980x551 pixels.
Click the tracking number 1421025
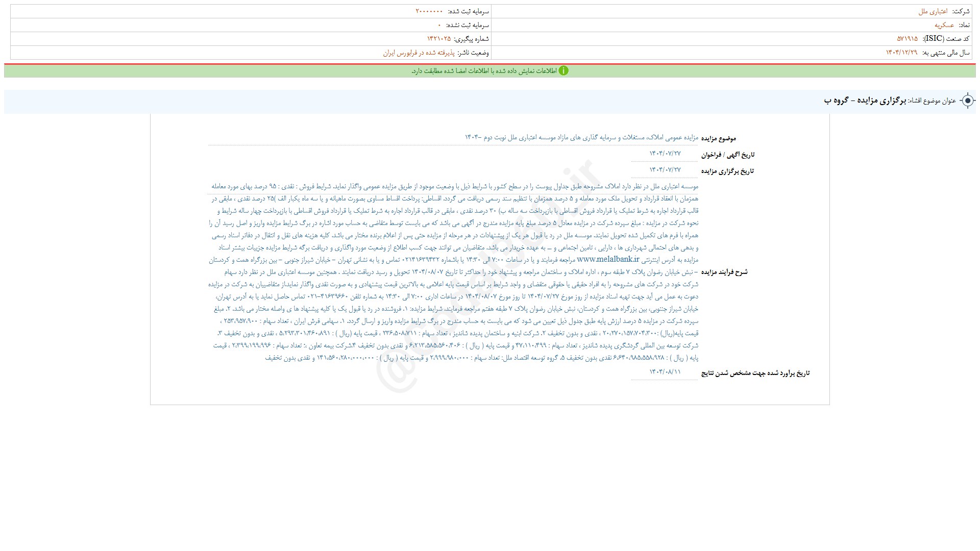(439, 39)
